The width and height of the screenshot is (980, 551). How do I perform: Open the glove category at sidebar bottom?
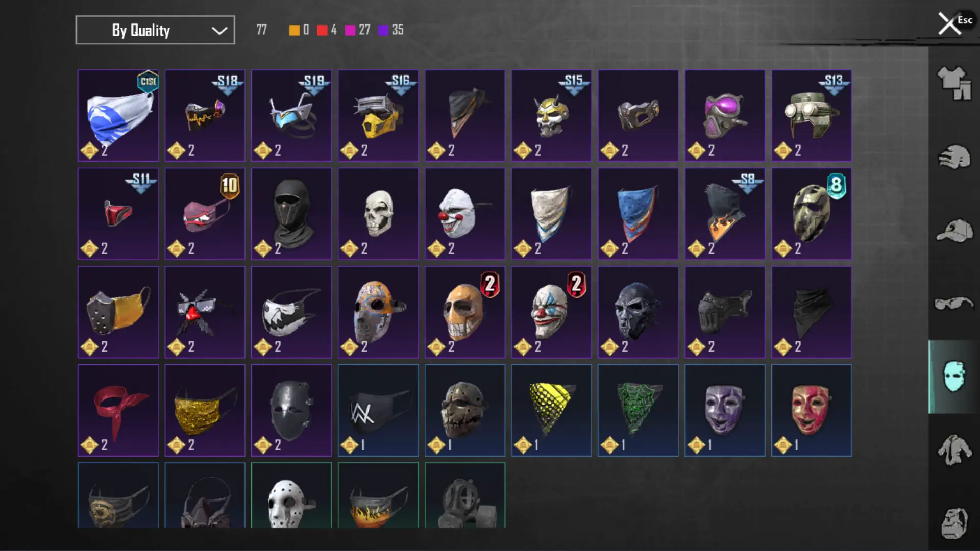click(954, 523)
